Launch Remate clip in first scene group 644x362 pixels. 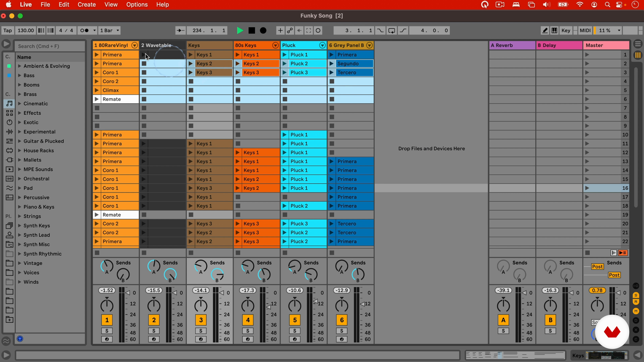pyautogui.click(x=96, y=99)
